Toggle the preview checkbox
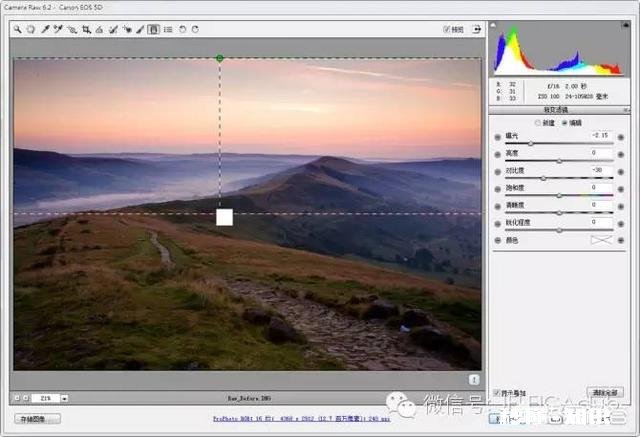640x437 pixels. click(446, 30)
